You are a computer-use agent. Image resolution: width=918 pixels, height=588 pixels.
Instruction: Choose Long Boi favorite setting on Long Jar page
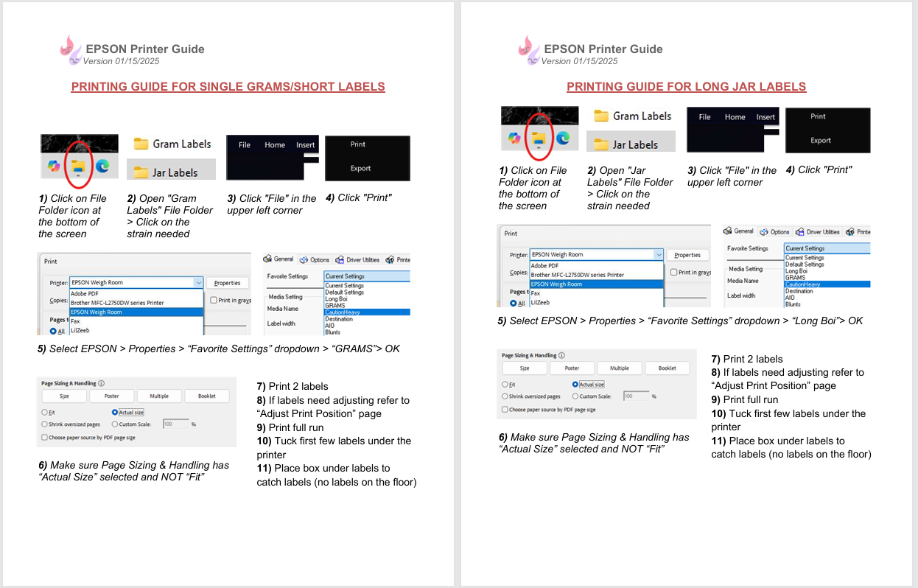click(x=796, y=271)
